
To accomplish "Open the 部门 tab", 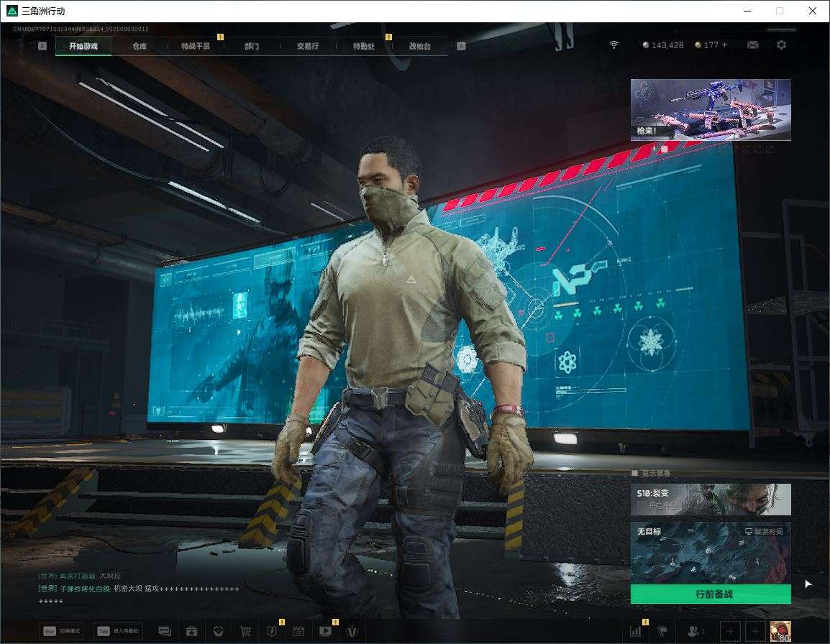I will coord(252,46).
